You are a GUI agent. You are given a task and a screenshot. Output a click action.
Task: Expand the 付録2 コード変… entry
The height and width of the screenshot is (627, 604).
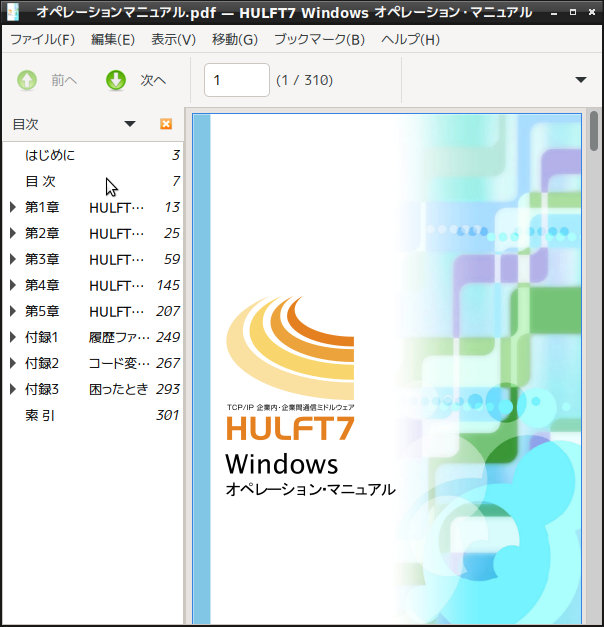(13, 363)
